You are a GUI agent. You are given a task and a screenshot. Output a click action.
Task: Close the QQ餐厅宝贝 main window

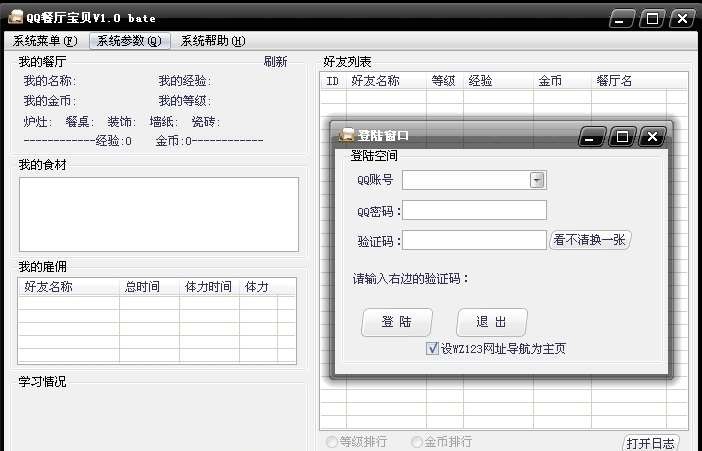682,19
